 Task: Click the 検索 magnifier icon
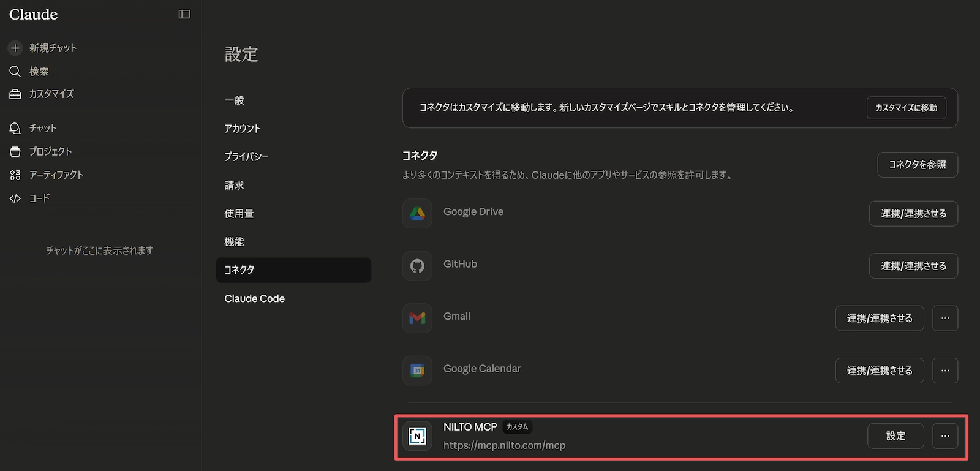pos(15,71)
